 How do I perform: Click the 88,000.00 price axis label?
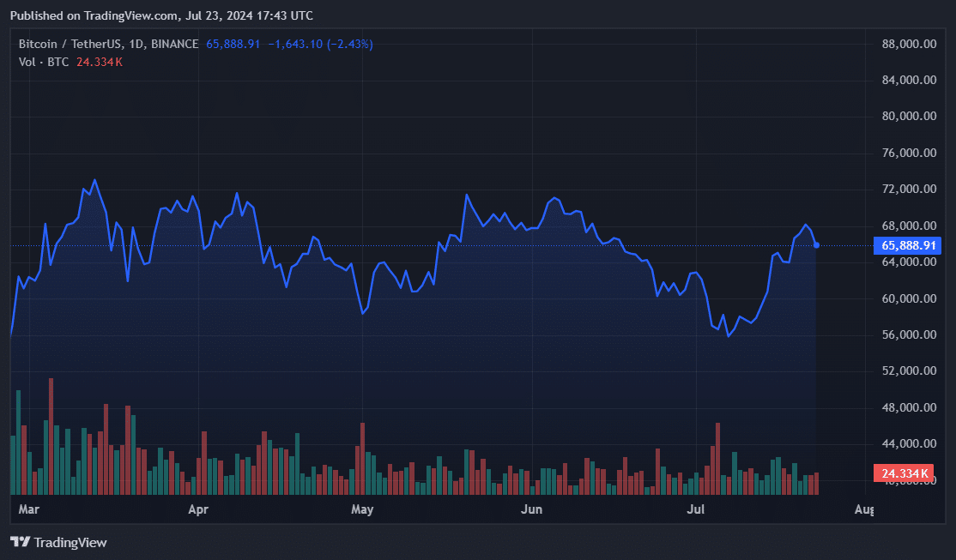coord(909,44)
